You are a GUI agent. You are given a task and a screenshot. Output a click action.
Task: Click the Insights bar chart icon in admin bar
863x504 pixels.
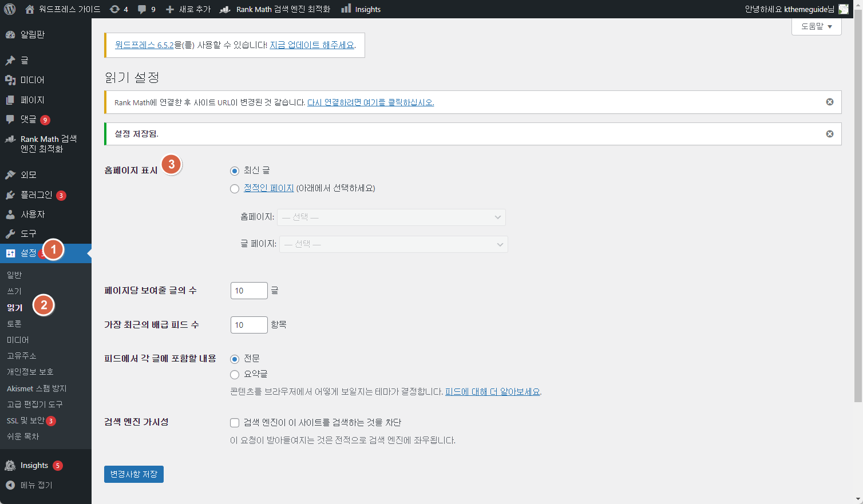346,9
